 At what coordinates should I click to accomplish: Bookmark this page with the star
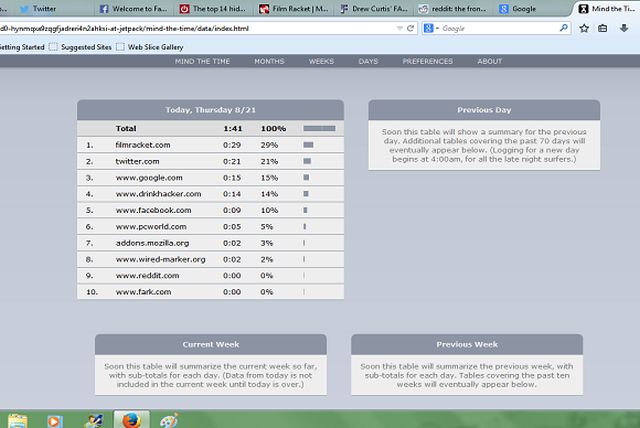coord(584,28)
